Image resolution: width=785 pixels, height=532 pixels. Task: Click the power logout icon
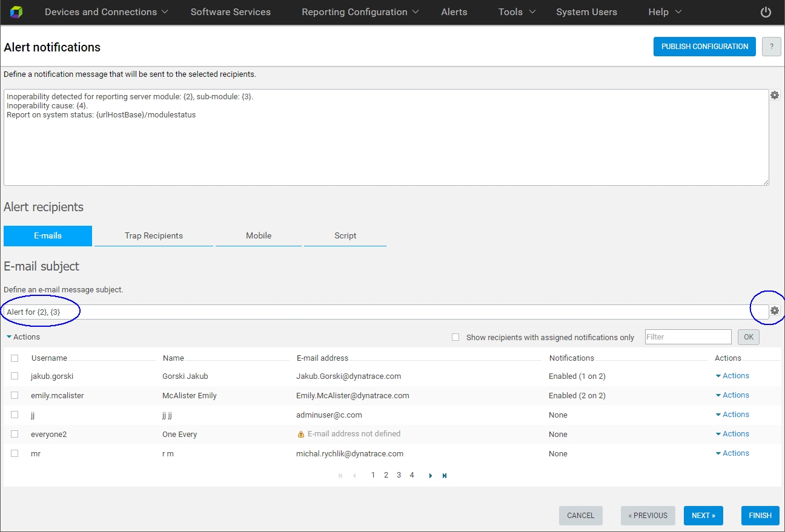pos(766,12)
